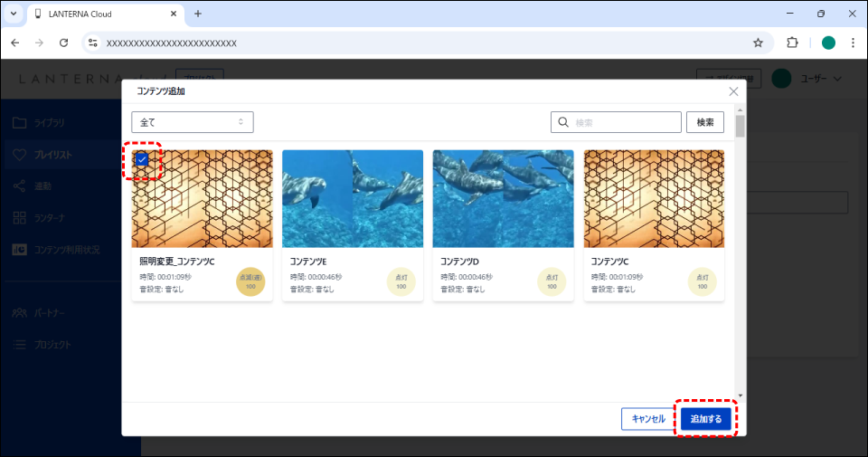Screen dimensions: 868x457
Task: Click the dialog vertical scrollbar
Action: pyautogui.click(x=740, y=127)
